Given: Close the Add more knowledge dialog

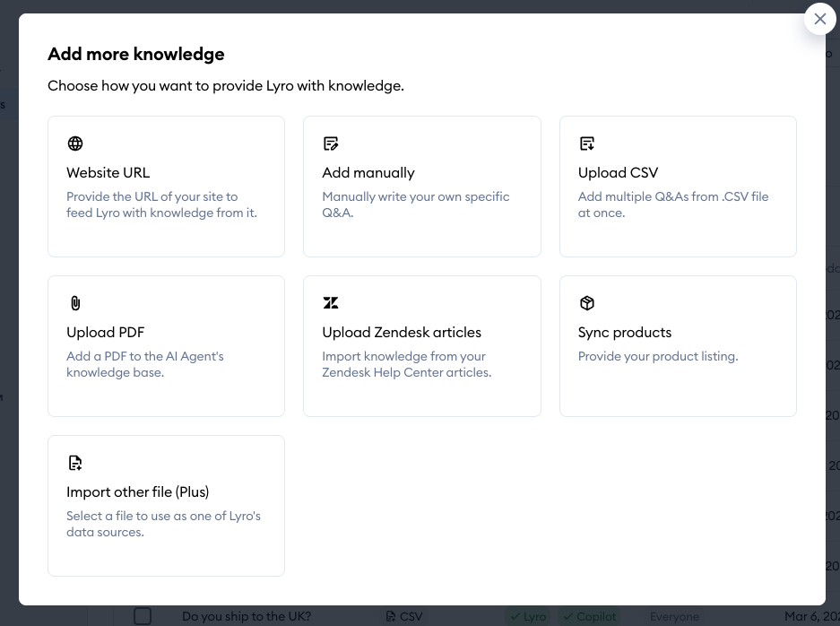Looking at the screenshot, I should 819,19.
